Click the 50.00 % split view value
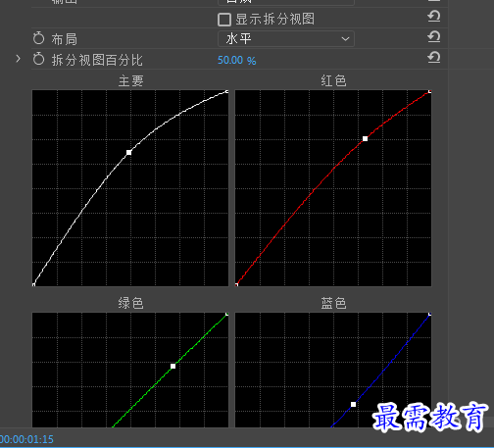Viewport: 494px width, 448px height. pos(237,60)
